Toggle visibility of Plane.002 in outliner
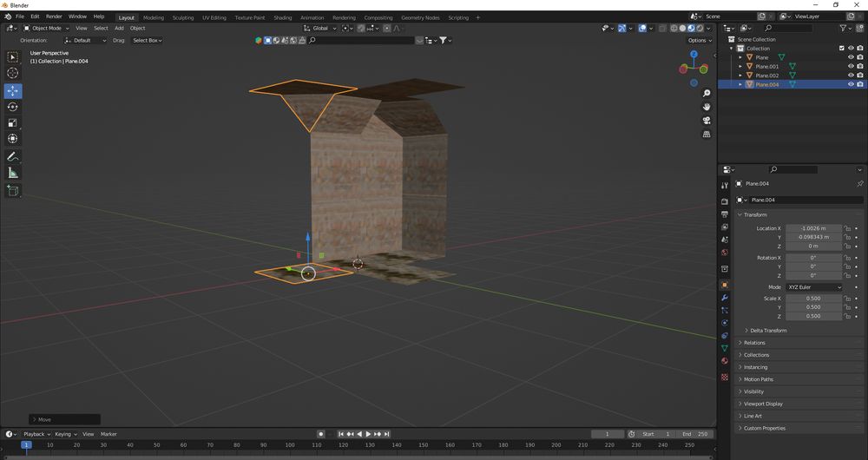The height and width of the screenshot is (460, 868). [851, 76]
